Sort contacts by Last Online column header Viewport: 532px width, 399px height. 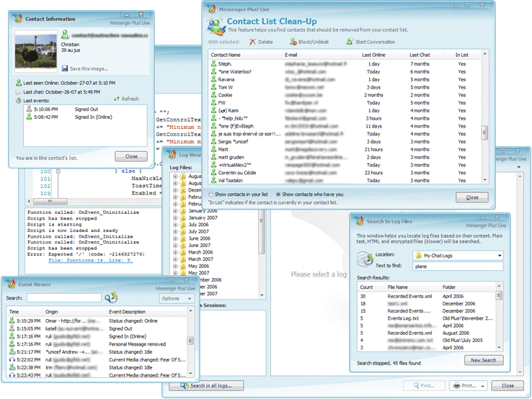pos(373,55)
